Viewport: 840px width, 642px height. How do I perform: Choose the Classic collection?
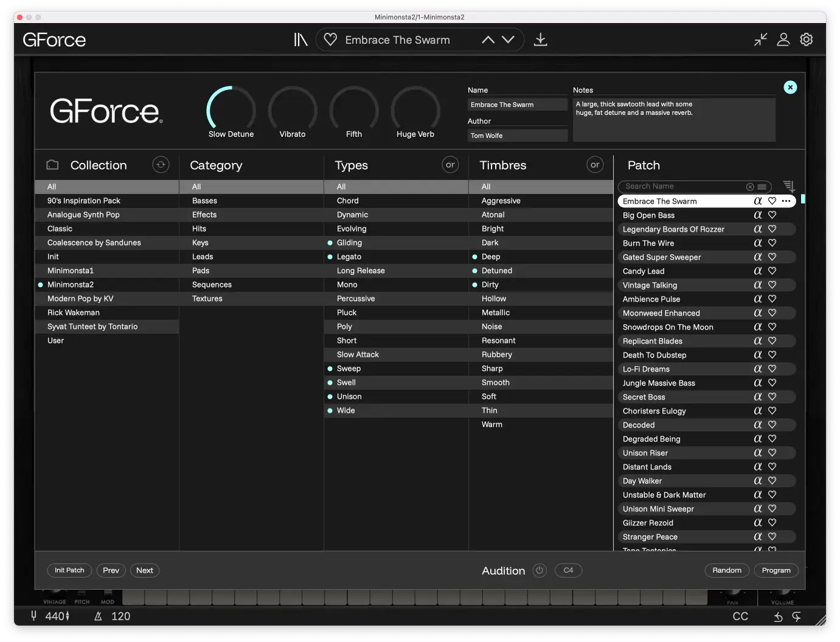107,229
